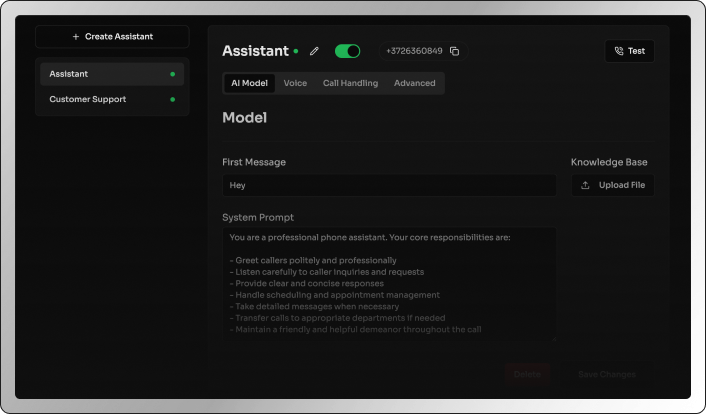Screen dimensions: 706x414
Task: Switch to the Voice tab
Action: coord(295,83)
